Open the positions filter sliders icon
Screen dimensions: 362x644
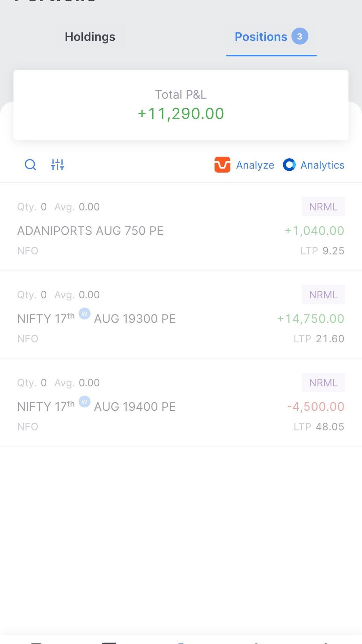(57, 165)
